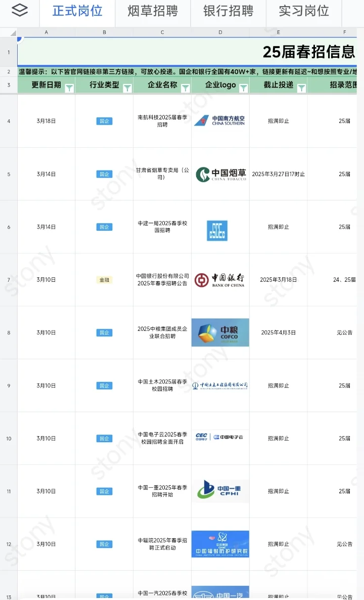Image resolution: width=364 pixels, height=600 pixels.
Task: Click the 国企 tag in the 南航科技 row
Action: pos(104,121)
